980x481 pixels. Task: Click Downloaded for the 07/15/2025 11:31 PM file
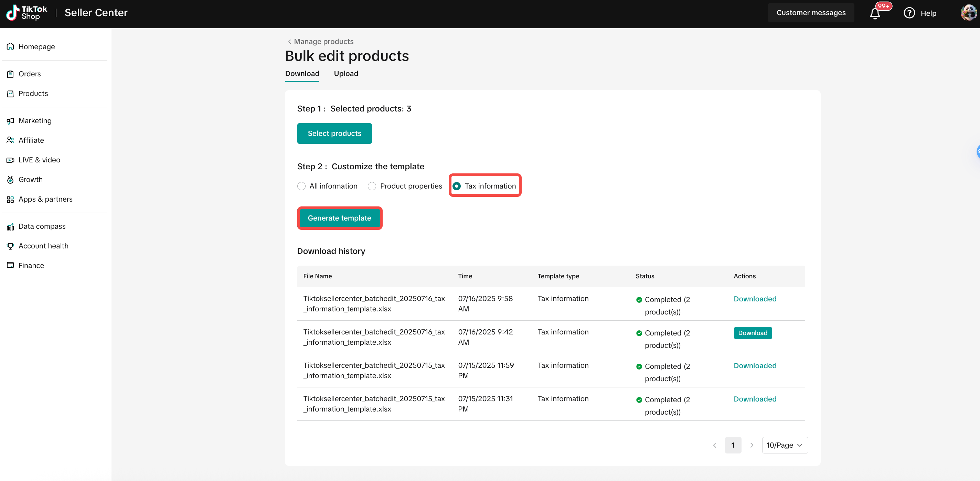[x=755, y=399]
